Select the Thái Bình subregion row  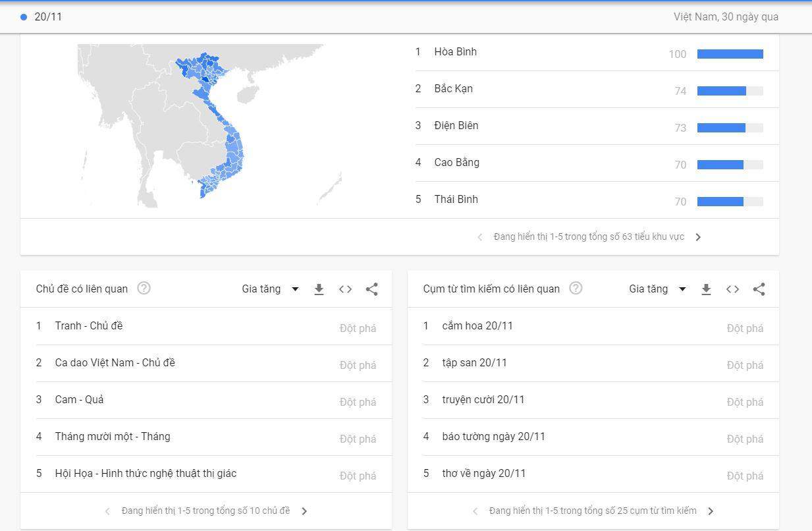coord(456,200)
